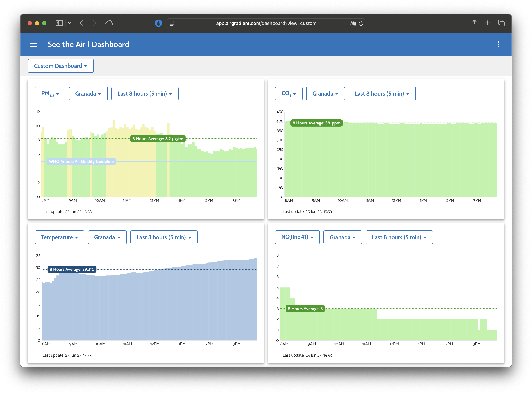This screenshot has width=532, height=394.
Task: Open the hamburger navigation menu
Action: tap(33, 45)
